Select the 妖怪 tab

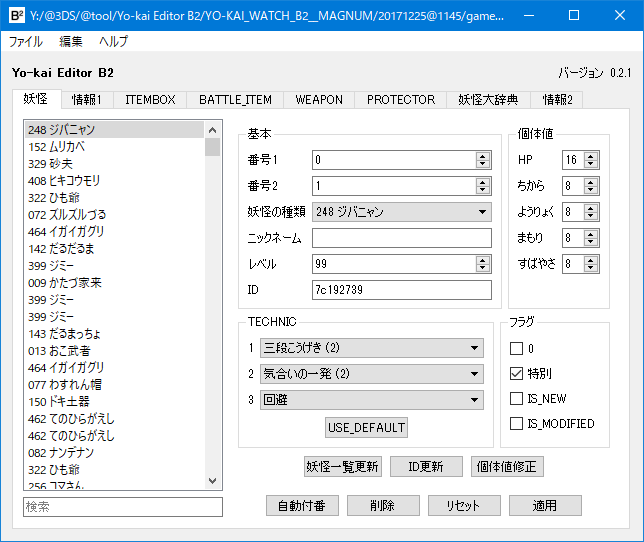tap(36, 99)
